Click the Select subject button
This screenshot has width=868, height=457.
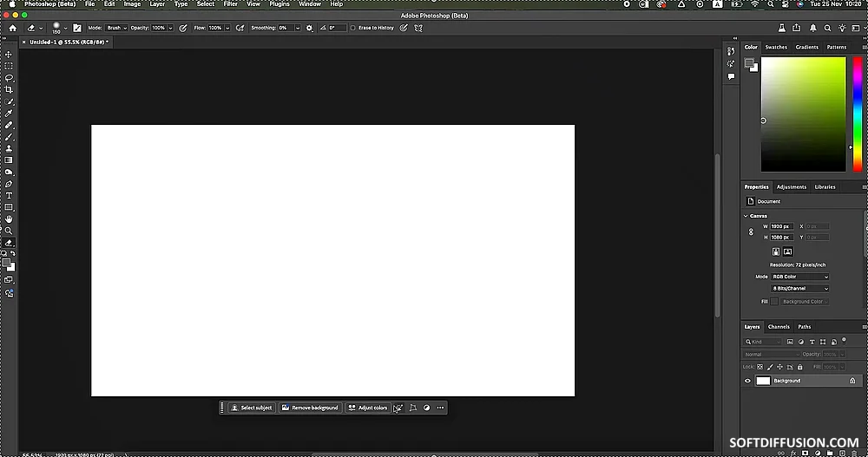pos(251,408)
